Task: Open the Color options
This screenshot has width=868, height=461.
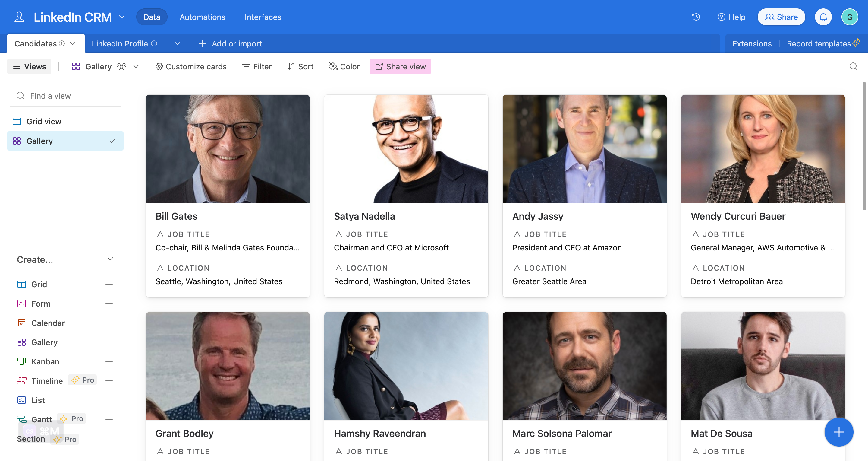Action: click(344, 66)
